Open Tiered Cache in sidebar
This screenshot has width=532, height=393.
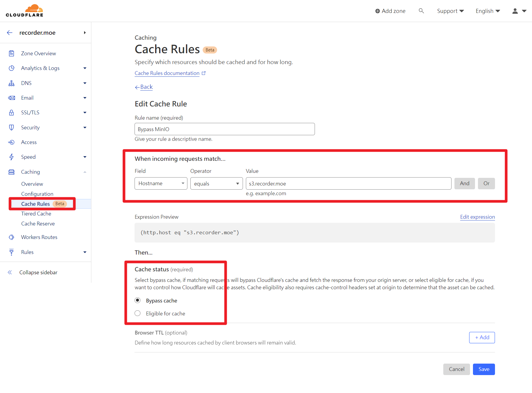pyautogui.click(x=36, y=214)
